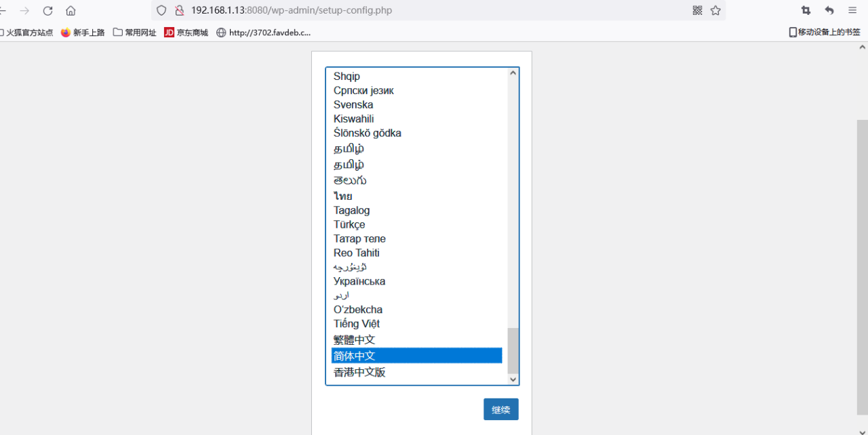The width and height of the screenshot is (868, 435).
Task: Select the Telugu తెలుగు option
Action: click(416, 180)
